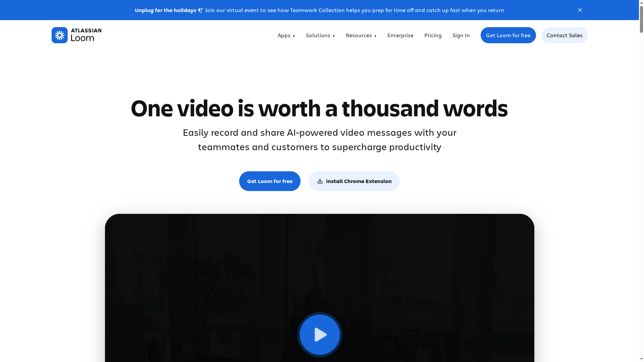
Task: Click the vertical scrollbar thumb
Action: pyautogui.click(x=641, y=20)
